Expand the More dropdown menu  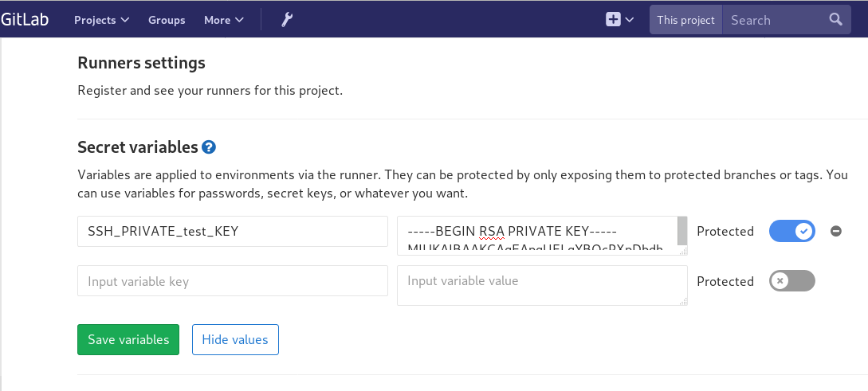click(x=224, y=20)
